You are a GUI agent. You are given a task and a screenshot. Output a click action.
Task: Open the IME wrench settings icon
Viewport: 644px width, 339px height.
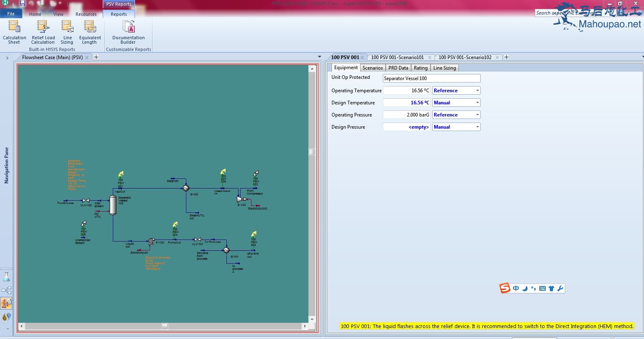pyautogui.click(x=560, y=288)
